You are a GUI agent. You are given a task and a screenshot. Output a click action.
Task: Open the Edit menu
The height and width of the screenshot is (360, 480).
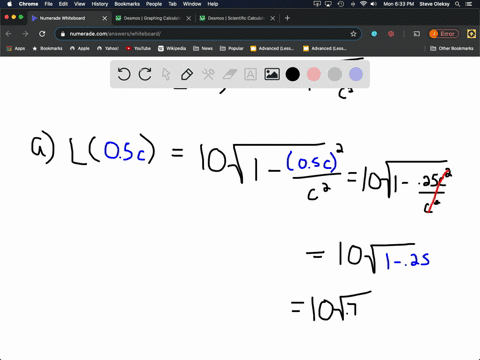(63, 4)
